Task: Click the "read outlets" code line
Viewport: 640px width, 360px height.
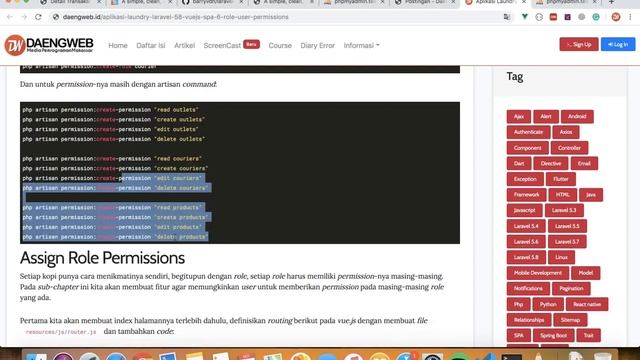Action: point(110,110)
